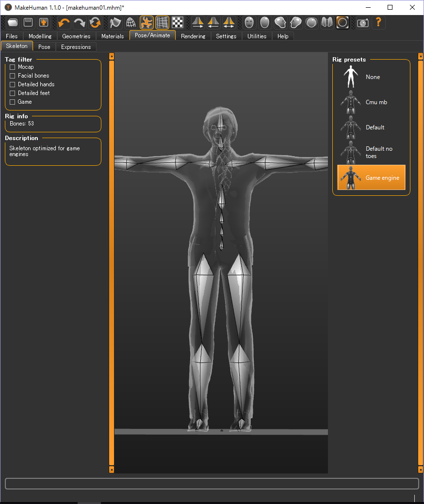Activate the pose mode skeleton icon
The image size is (424, 504).
coord(147,22)
